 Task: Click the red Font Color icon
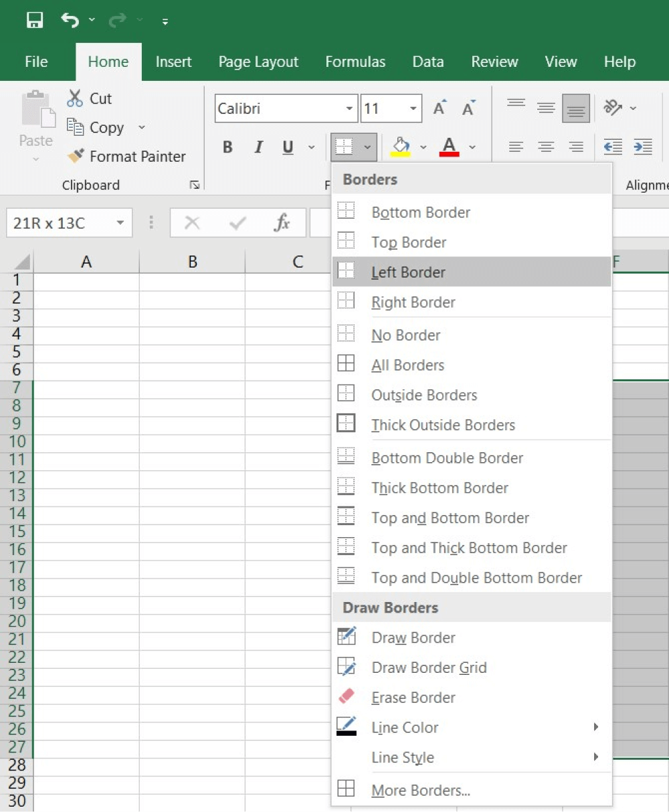coord(450,146)
